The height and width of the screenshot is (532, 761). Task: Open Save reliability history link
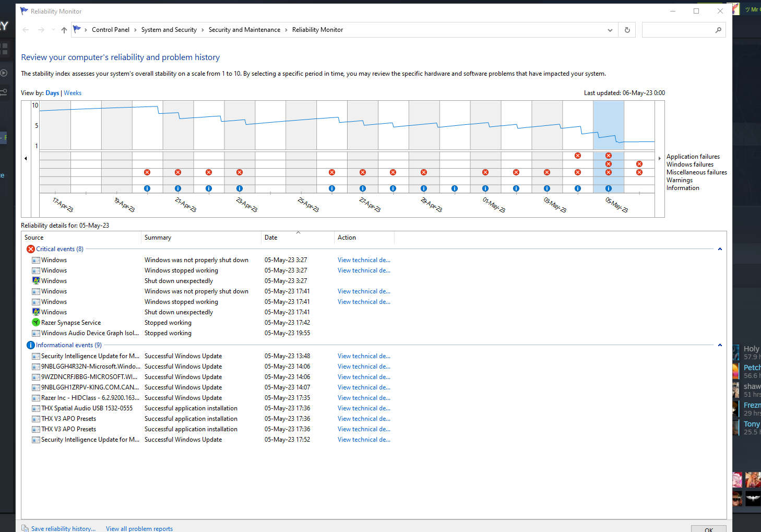click(63, 528)
